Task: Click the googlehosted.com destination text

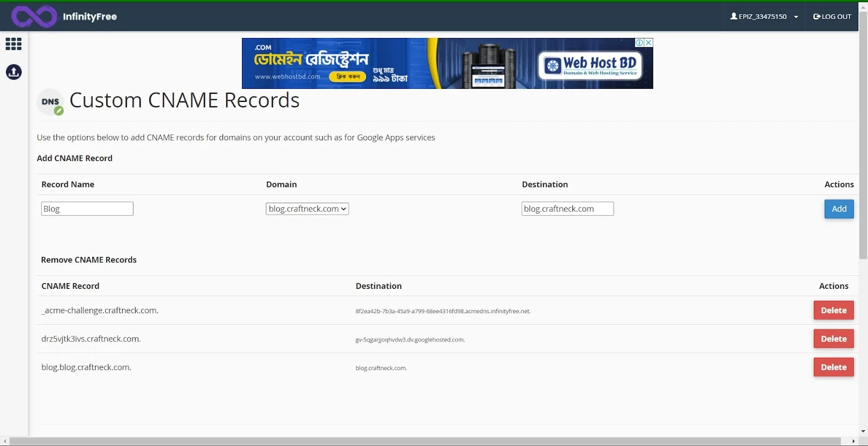Action: click(410, 340)
